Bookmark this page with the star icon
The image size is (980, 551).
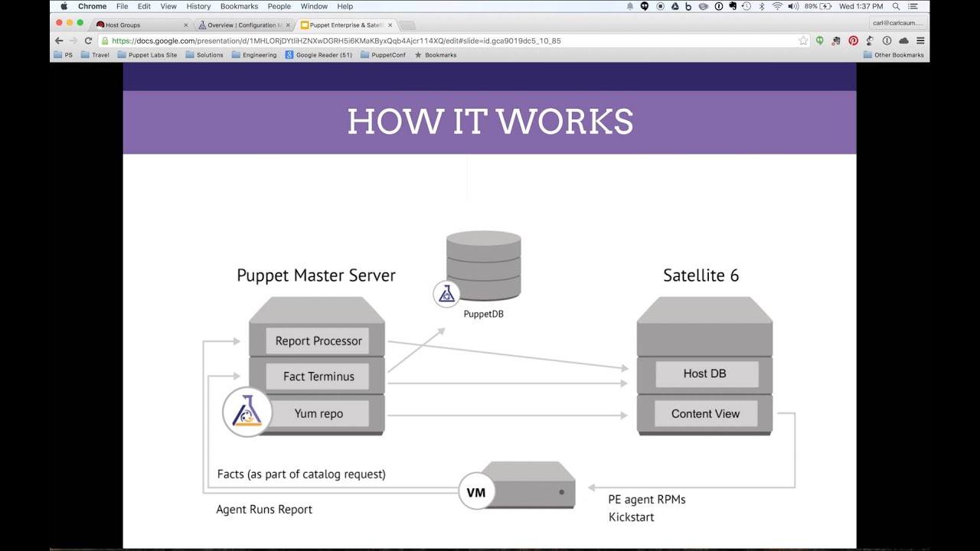803,41
